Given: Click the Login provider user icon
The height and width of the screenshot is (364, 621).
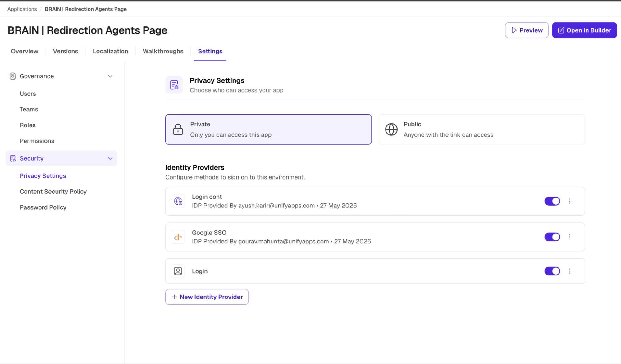Looking at the screenshot, I should pyautogui.click(x=178, y=271).
